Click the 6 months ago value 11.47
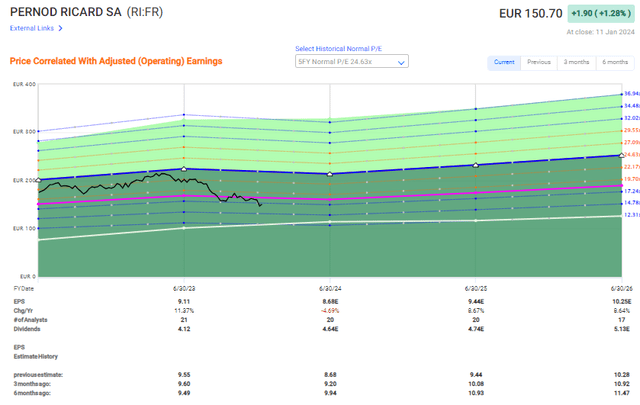The image size is (640, 405). tap(622, 393)
